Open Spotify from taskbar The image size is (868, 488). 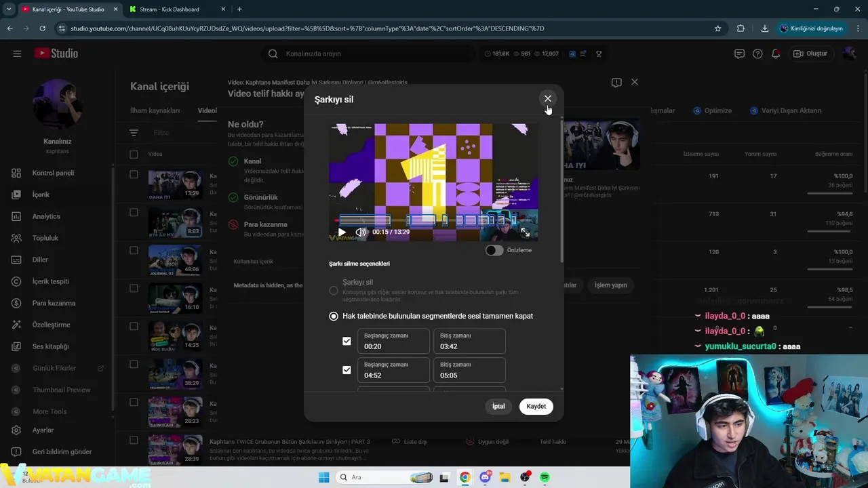point(545,477)
